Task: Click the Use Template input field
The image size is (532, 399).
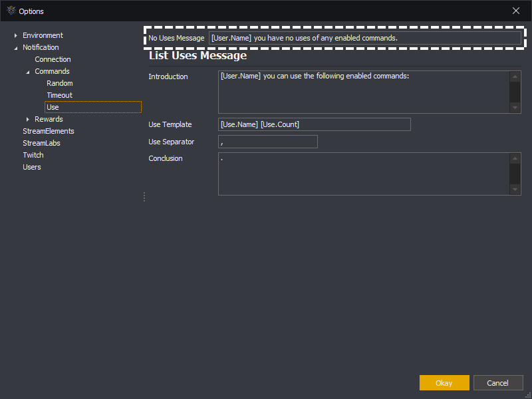Action: (x=315, y=124)
